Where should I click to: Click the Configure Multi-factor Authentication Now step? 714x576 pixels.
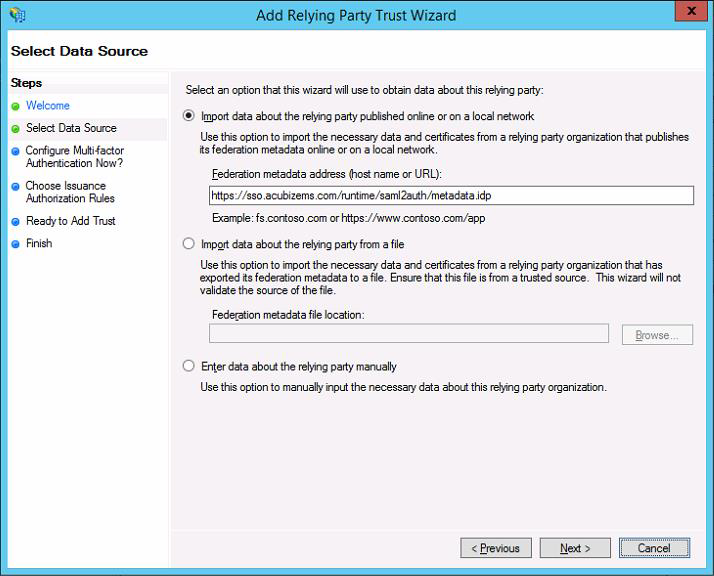click(x=75, y=157)
